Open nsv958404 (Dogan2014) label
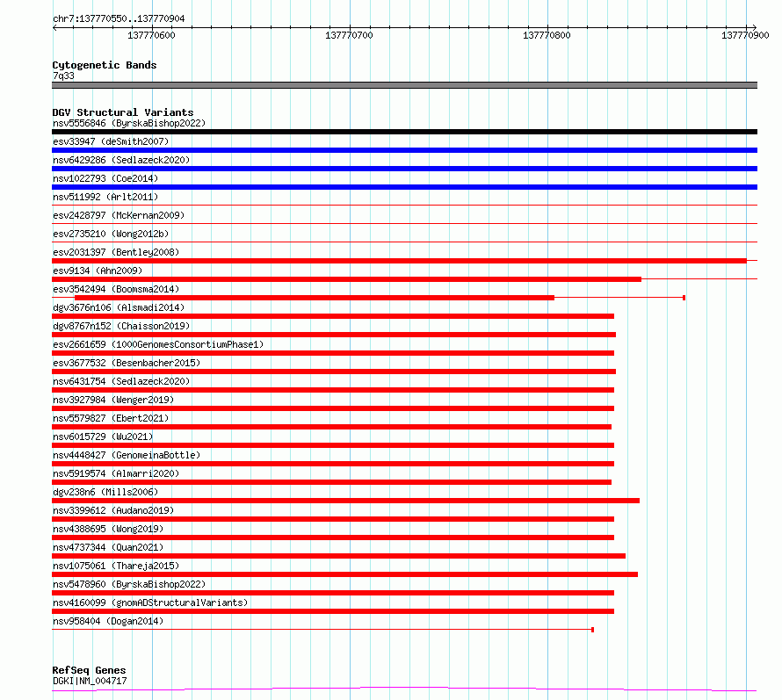782x700 pixels. coord(108,621)
